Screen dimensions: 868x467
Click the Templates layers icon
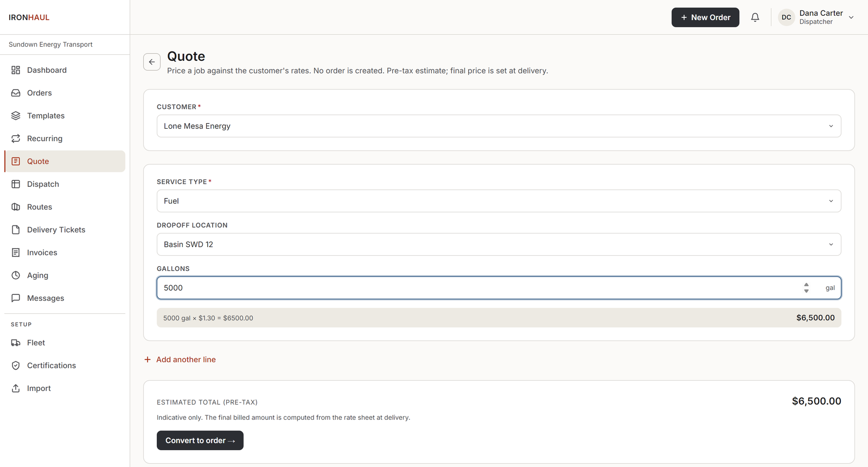tap(16, 116)
